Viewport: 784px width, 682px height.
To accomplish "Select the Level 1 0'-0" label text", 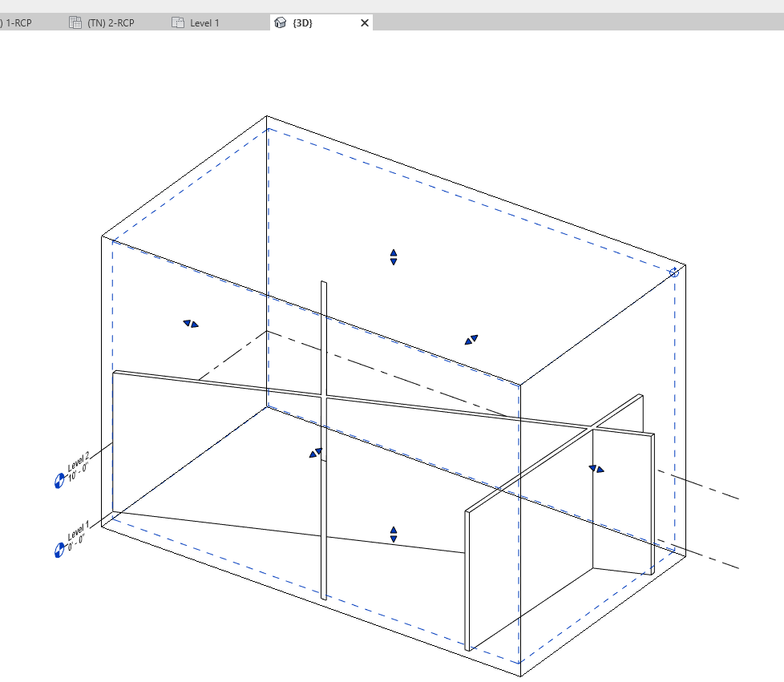I will (78, 535).
